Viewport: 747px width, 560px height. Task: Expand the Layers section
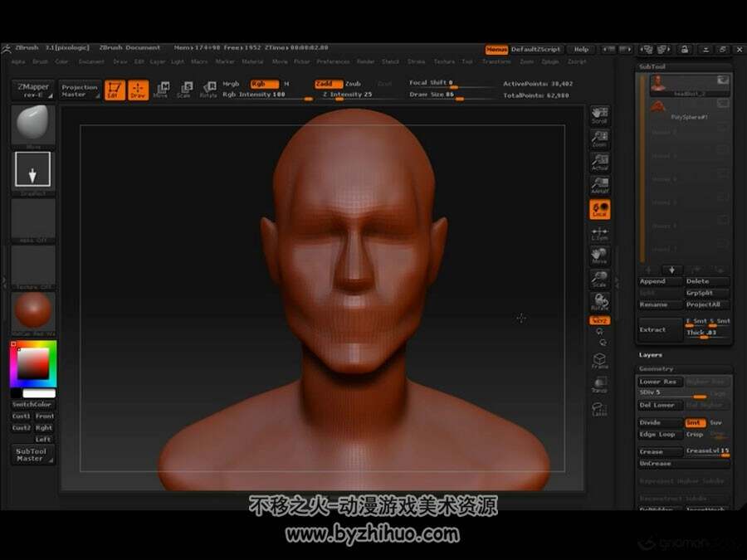coord(650,355)
